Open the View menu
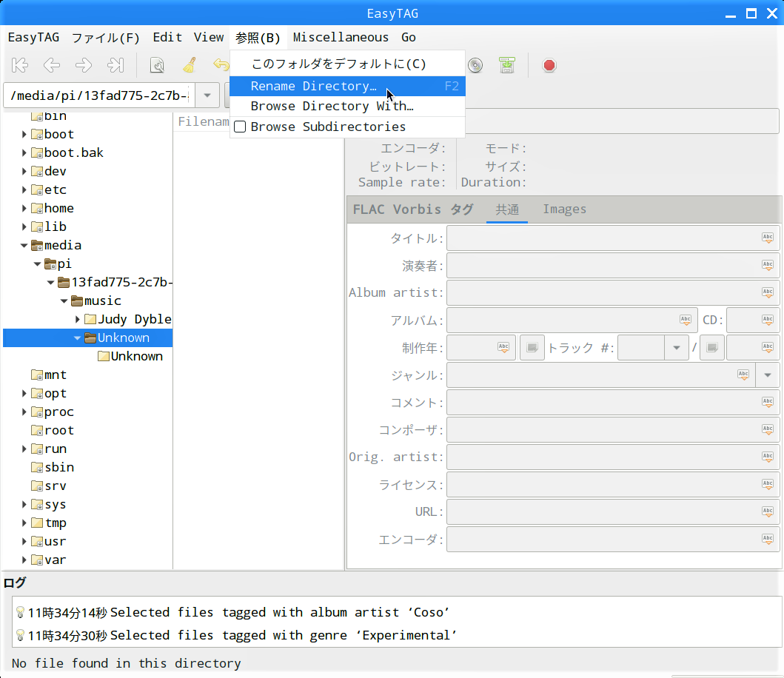This screenshot has height=678, width=784. (209, 38)
